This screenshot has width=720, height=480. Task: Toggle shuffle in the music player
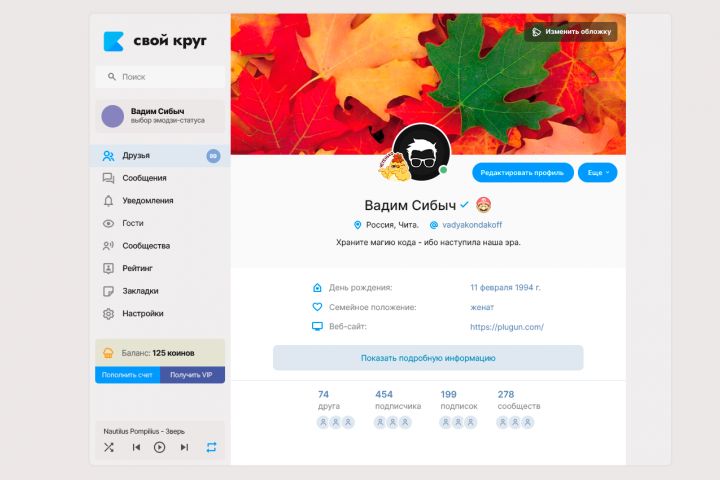(109, 447)
